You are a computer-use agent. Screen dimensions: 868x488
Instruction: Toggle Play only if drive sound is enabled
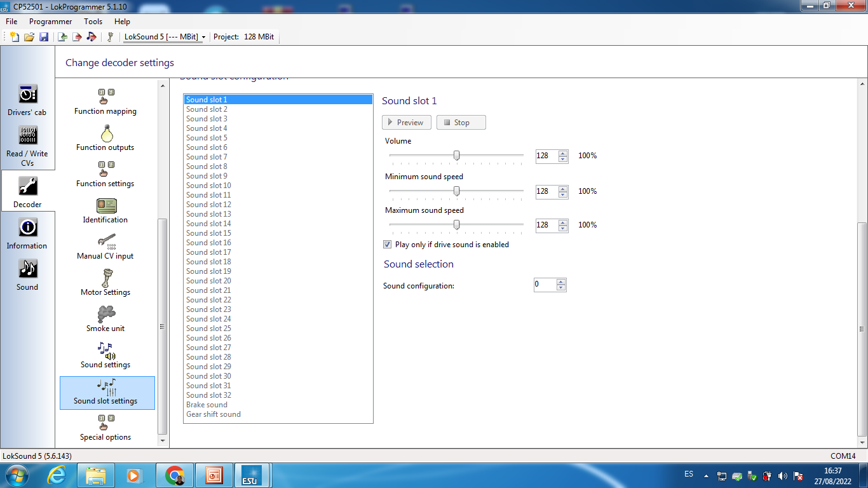(x=387, y=245)
